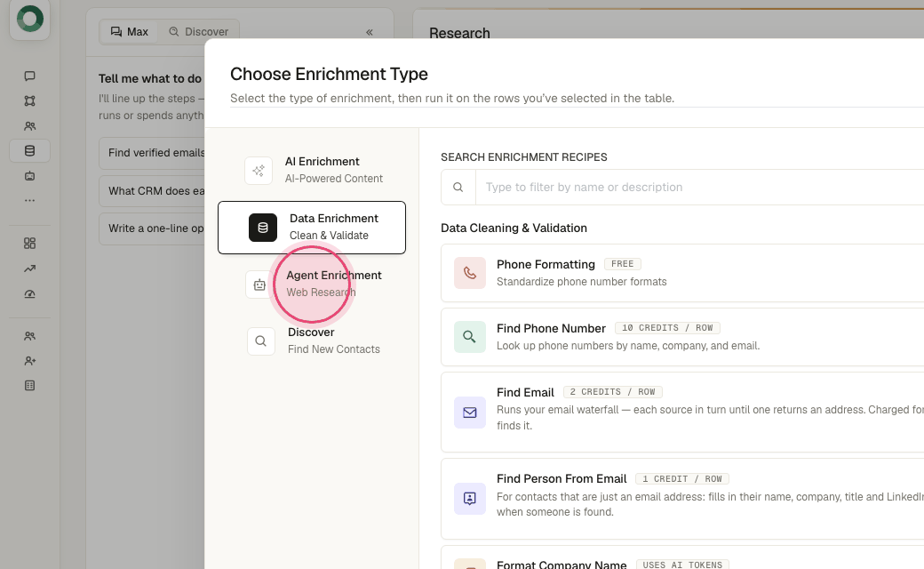Switch to the Max tab

pos(129,32)
